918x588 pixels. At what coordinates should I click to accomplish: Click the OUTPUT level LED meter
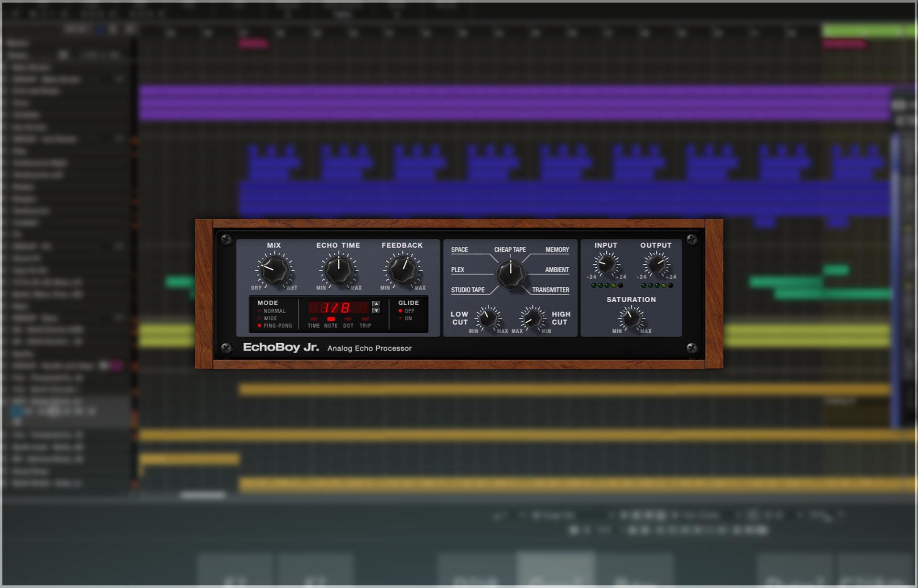click(657, 285)
